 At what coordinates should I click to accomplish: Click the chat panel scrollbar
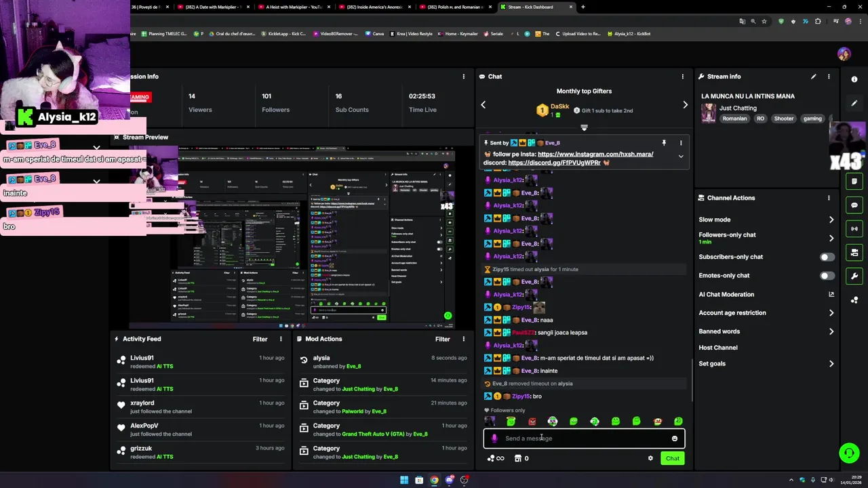(691, 380)
